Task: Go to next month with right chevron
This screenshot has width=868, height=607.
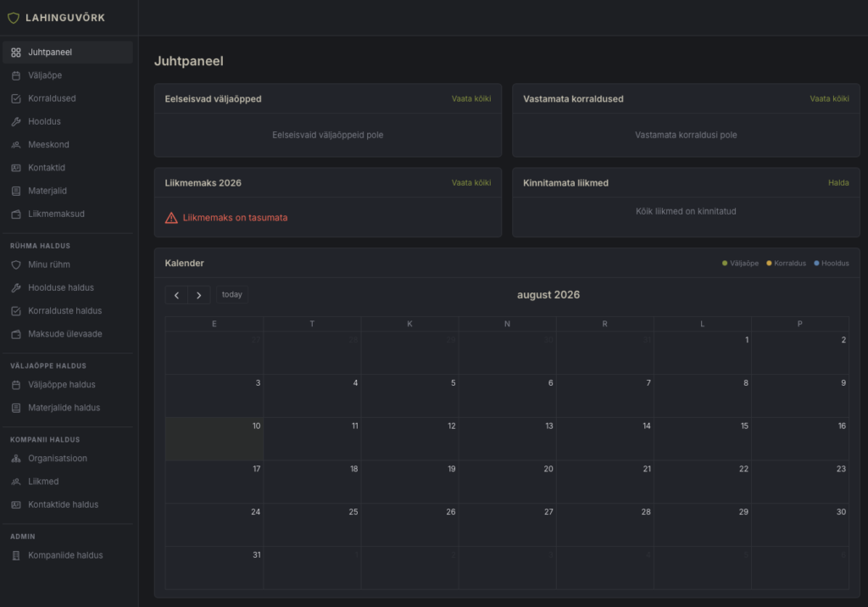Action: click(x=198, y=295)
